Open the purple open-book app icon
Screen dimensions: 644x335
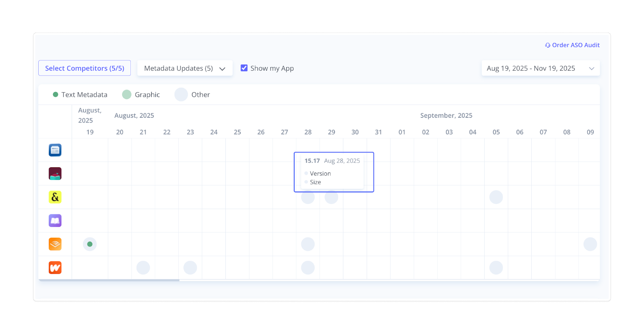55,221
